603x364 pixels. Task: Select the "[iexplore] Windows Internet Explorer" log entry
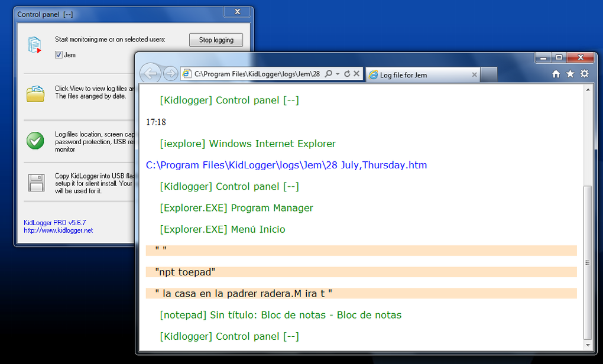pyautogui.click(x=248, y=144)
